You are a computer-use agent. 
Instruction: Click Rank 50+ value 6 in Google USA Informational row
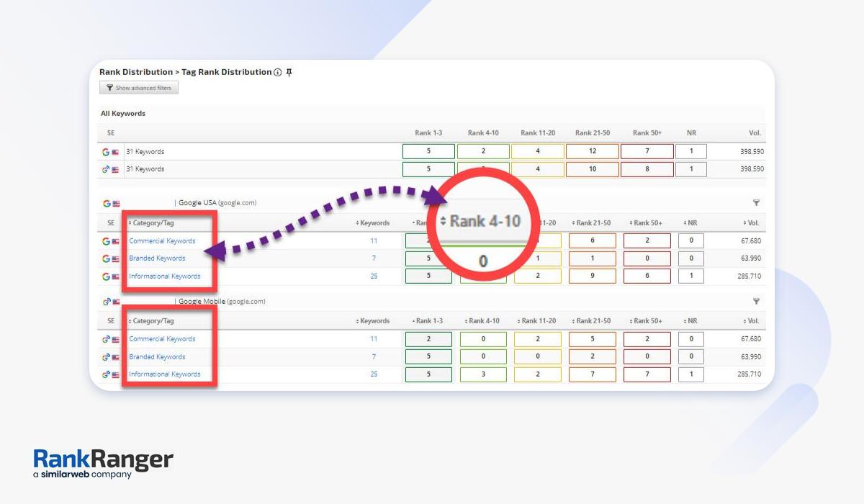point(647,276)
